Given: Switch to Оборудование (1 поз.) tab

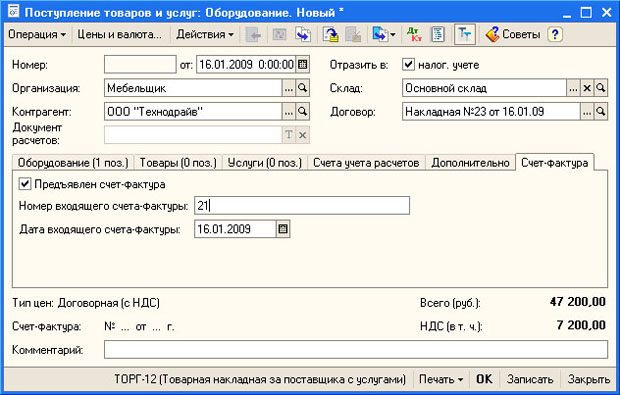Looking at the screenshot, I should (73, 163).
